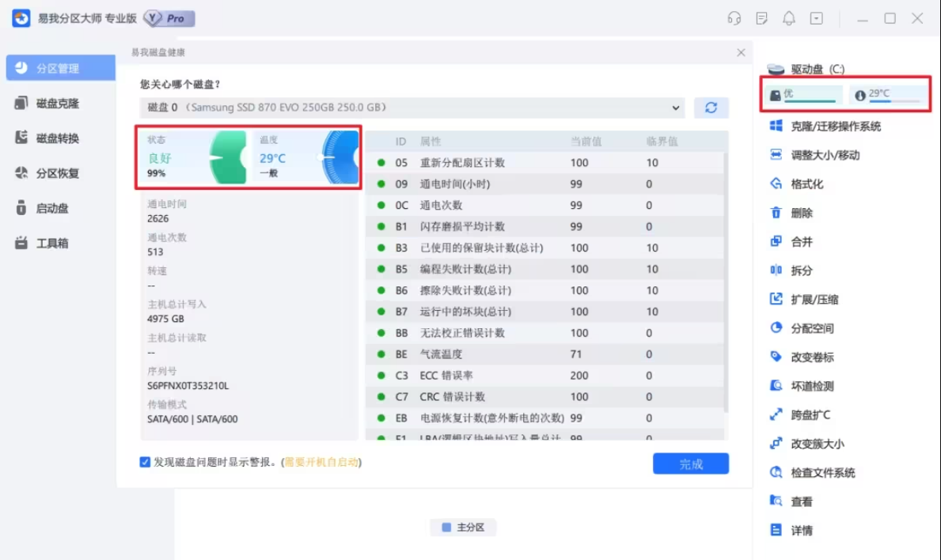This screenshot has height=560, width=941.
Task: Open the customer support headset icon
Action: click(x=734, y=18)
